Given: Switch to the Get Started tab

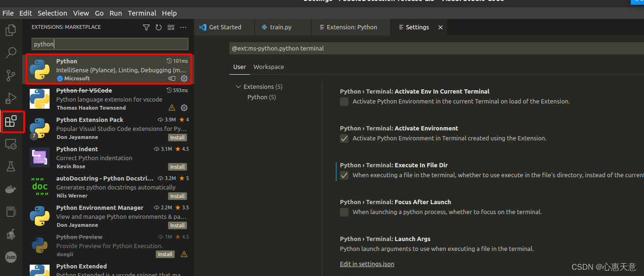Looking at the screenshot, I should pyautogui.click(x=225, y=27).
